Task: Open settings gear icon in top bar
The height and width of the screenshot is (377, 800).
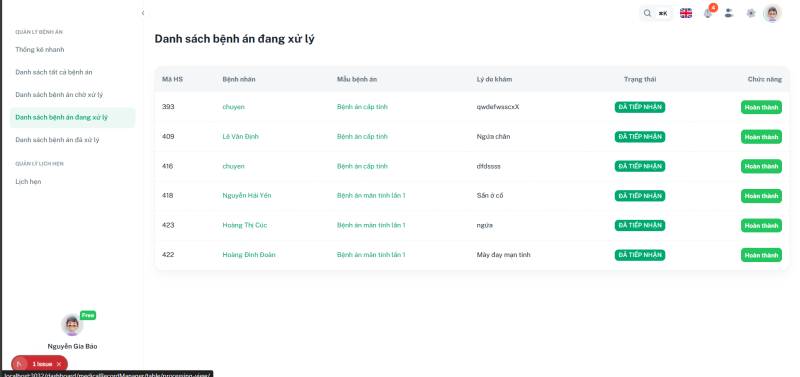Action: tap(751, 13)
